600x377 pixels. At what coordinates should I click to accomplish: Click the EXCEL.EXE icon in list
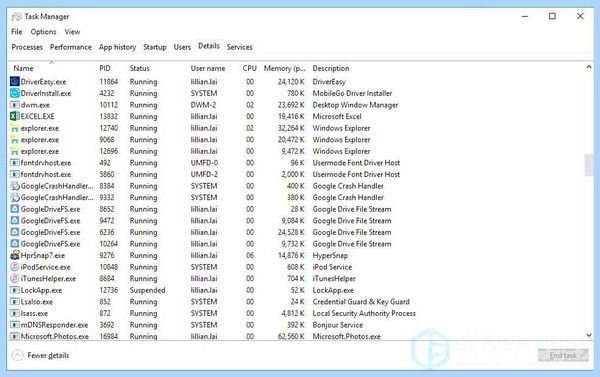coord(15,116)
